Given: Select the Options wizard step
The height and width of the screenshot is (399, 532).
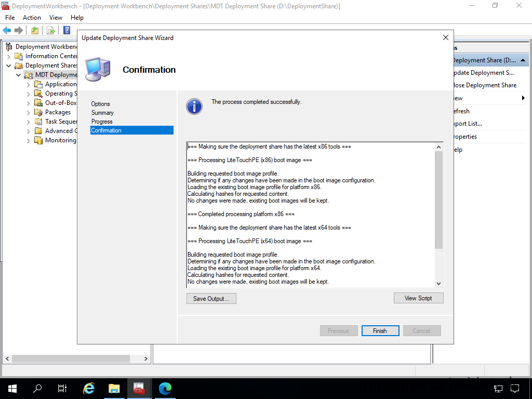Looking at the screenshot, I should pos(100,104).
